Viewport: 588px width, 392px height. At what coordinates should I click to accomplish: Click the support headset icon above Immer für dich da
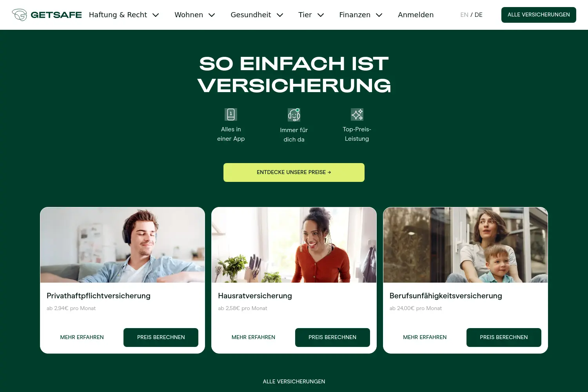294,115
